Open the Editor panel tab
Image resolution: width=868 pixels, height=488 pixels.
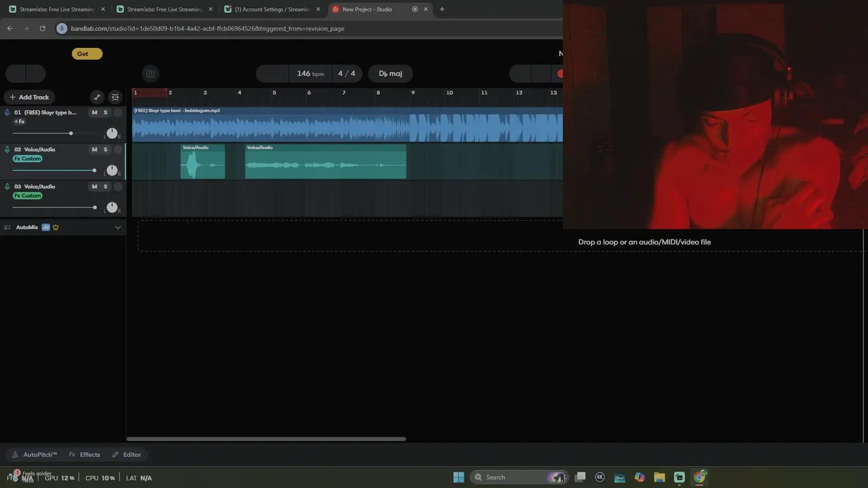127,455
